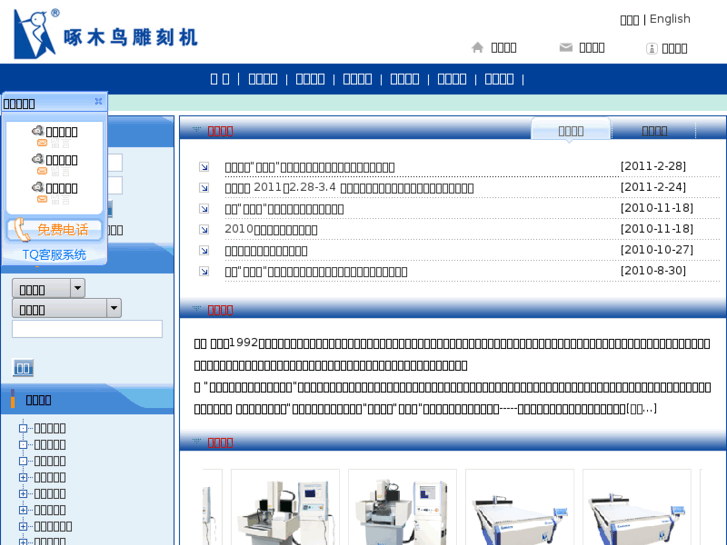The height and width of the screenshot is (545, 727).
Task: Select the active light-blue tab in the news section
Action: coord(571,130)
